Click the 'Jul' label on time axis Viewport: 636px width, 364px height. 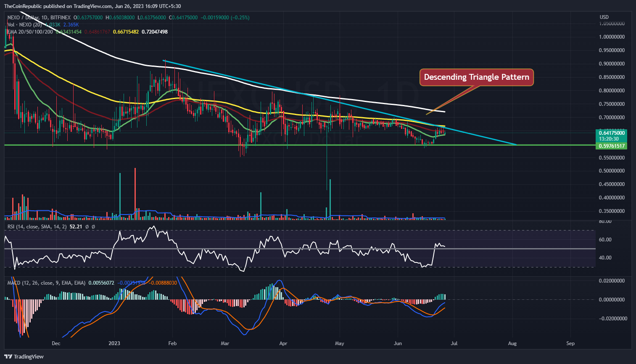[454, 343]
